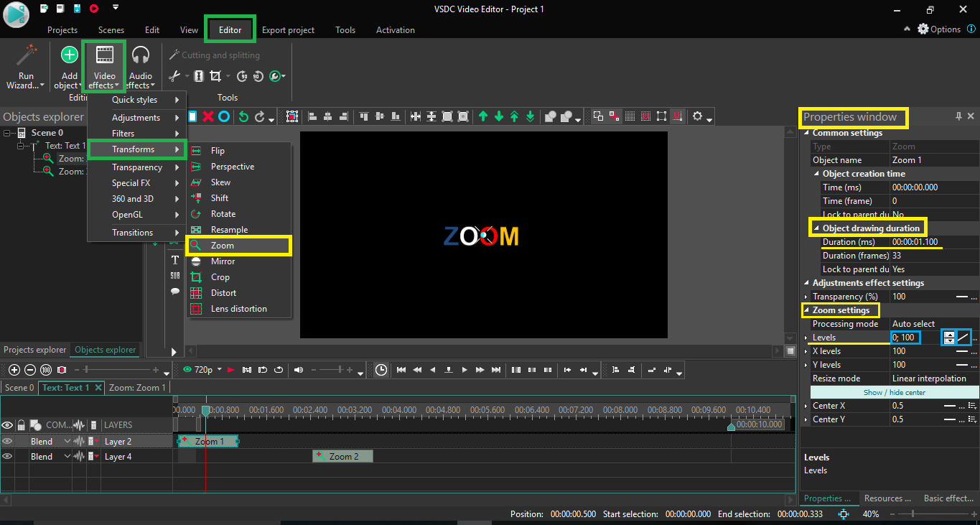Select the Audio effects tool
The image size is (980, 525).
141,68
